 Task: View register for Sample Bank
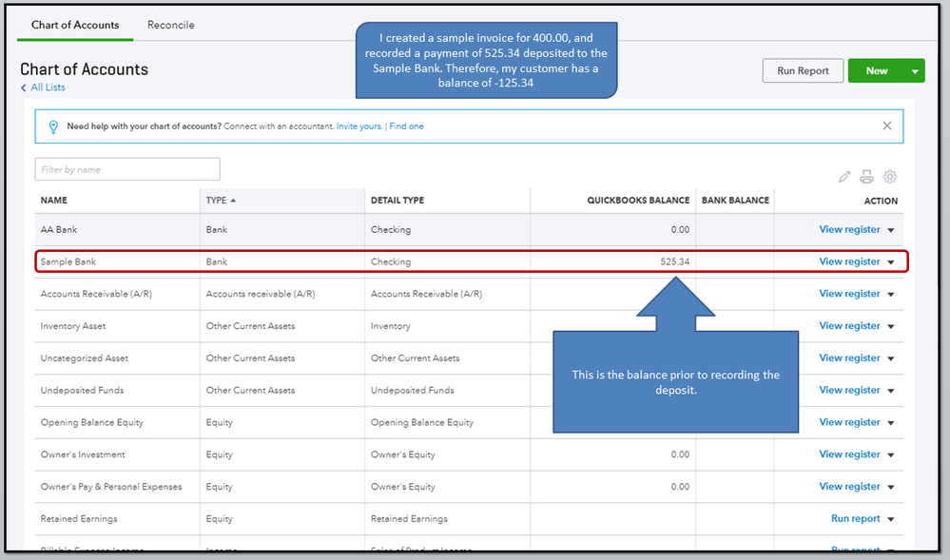(x=849, y=261)
